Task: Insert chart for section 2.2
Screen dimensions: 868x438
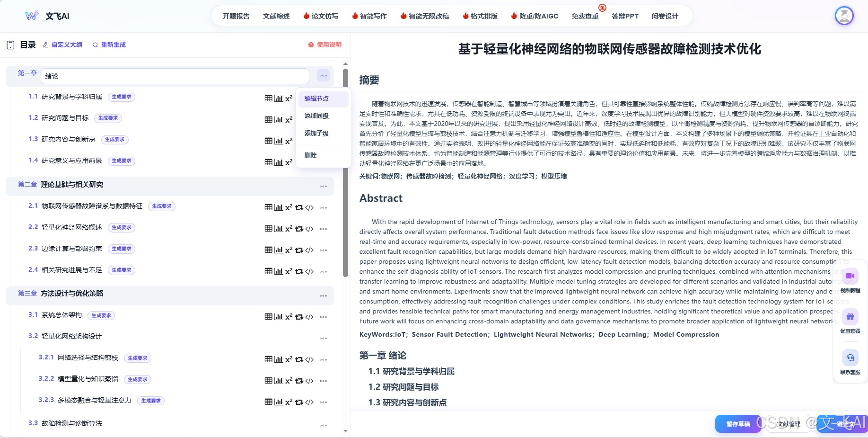Action: point(279,229)
